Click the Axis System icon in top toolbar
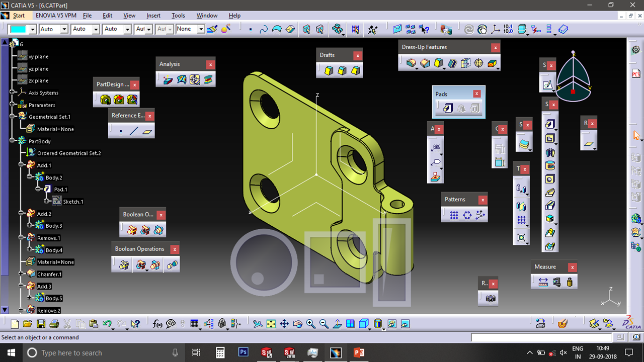Screen dimensions: 644x362 click(496, 29)
